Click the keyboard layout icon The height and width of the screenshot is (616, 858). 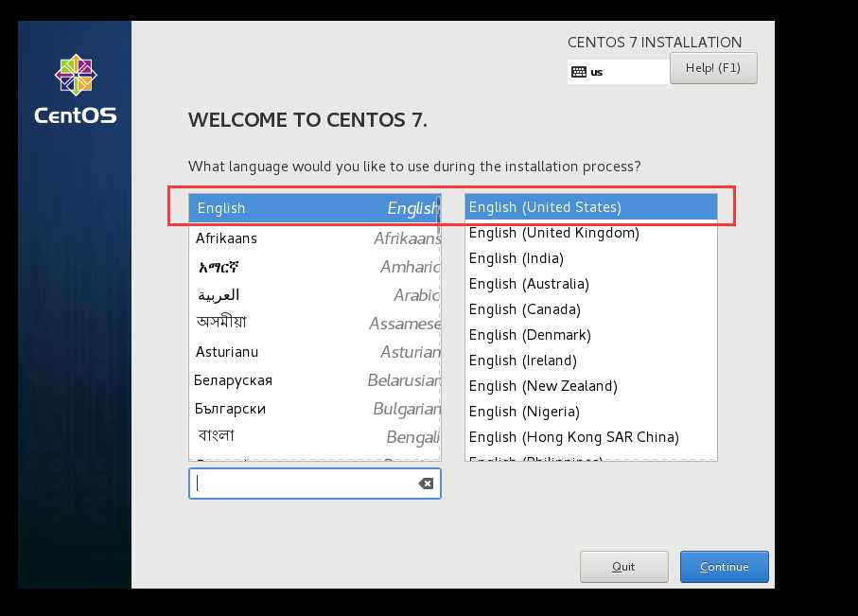578,72
